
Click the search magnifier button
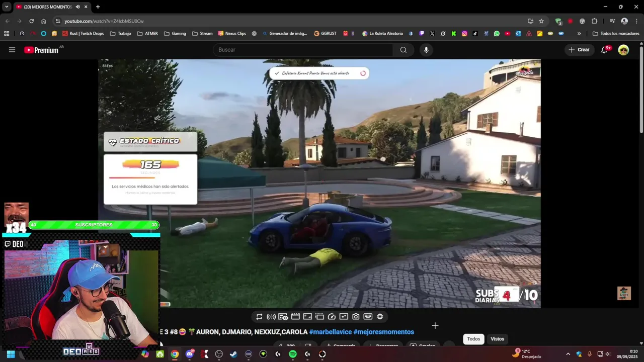(404, 50)
